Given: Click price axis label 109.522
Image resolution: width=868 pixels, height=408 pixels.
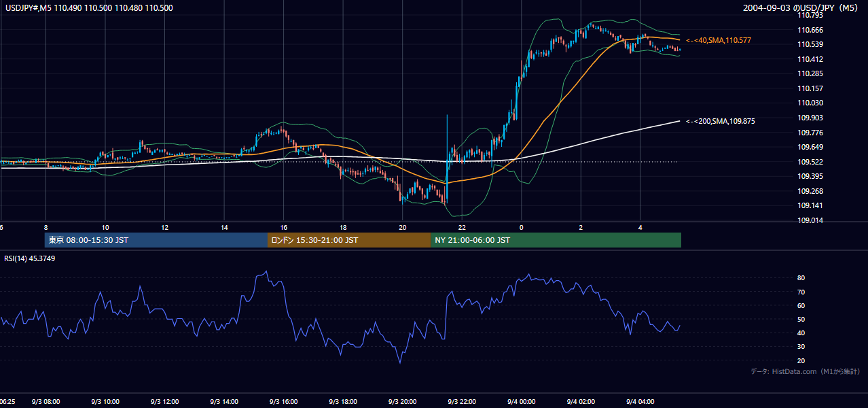Looking at the screenshot, I should [809, 162].
